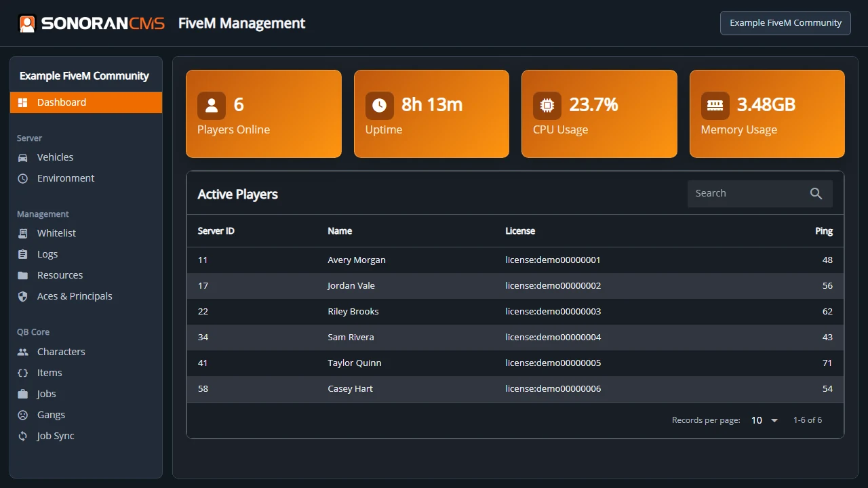Open the Records per page dropdown

[764, 420]
